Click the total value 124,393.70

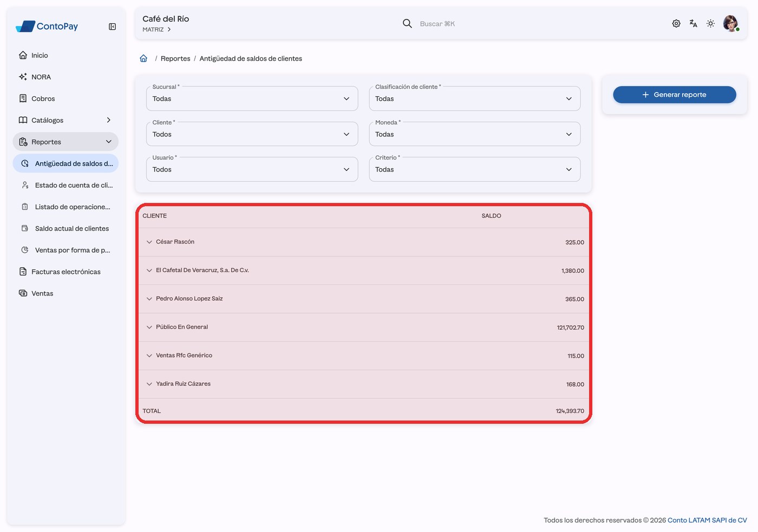pos(570,411)
